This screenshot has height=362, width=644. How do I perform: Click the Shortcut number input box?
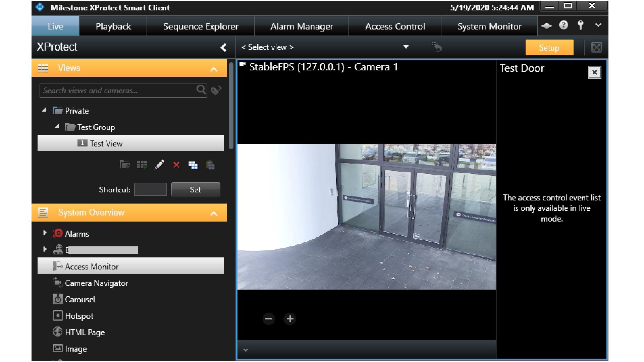tap(151, 189)
